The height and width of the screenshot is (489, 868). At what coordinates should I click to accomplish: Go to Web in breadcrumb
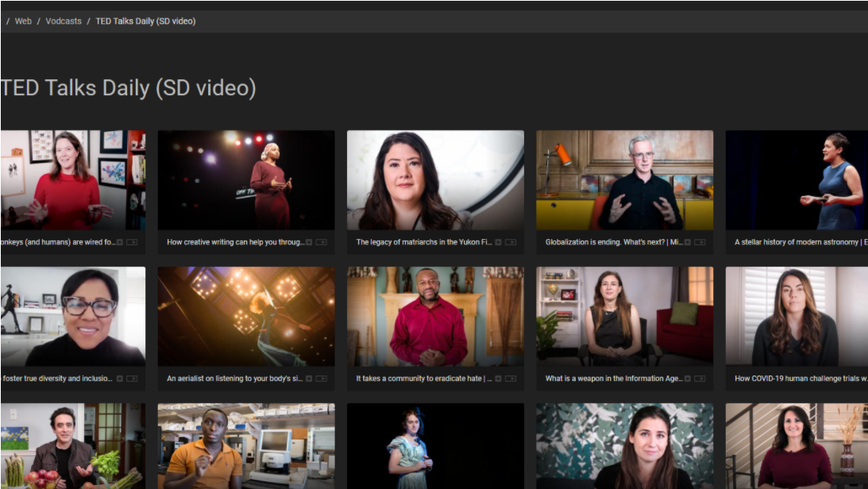pos(23,21)
